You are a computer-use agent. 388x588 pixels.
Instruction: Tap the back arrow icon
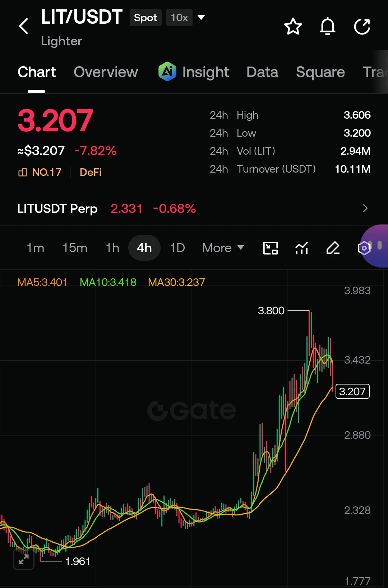[24, 26]
